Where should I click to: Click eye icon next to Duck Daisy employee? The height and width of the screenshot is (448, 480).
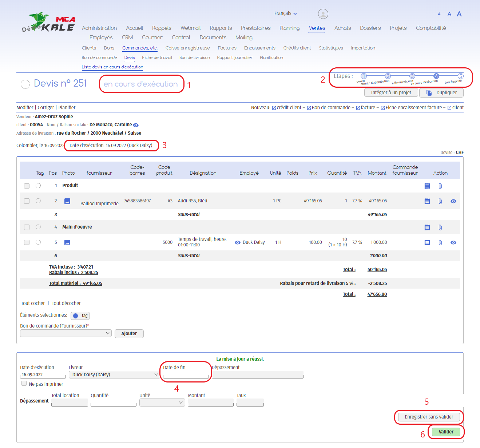tap(238, 242)
